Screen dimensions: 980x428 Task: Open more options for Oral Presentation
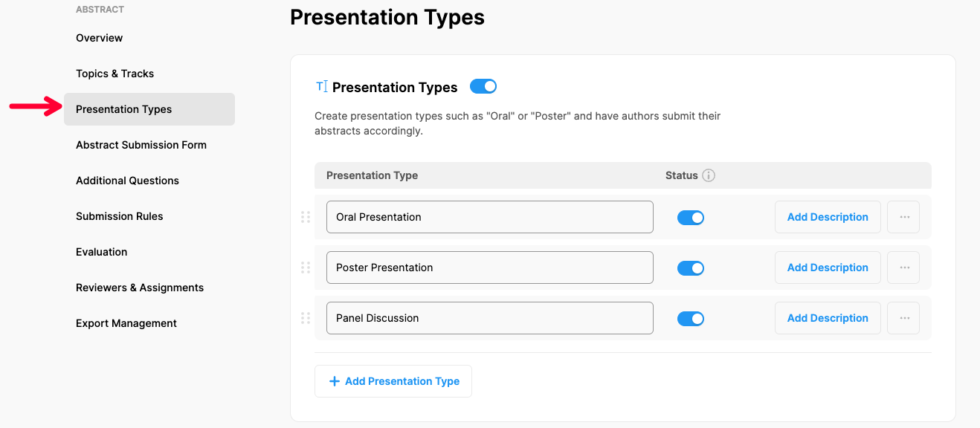pos(904,217)
